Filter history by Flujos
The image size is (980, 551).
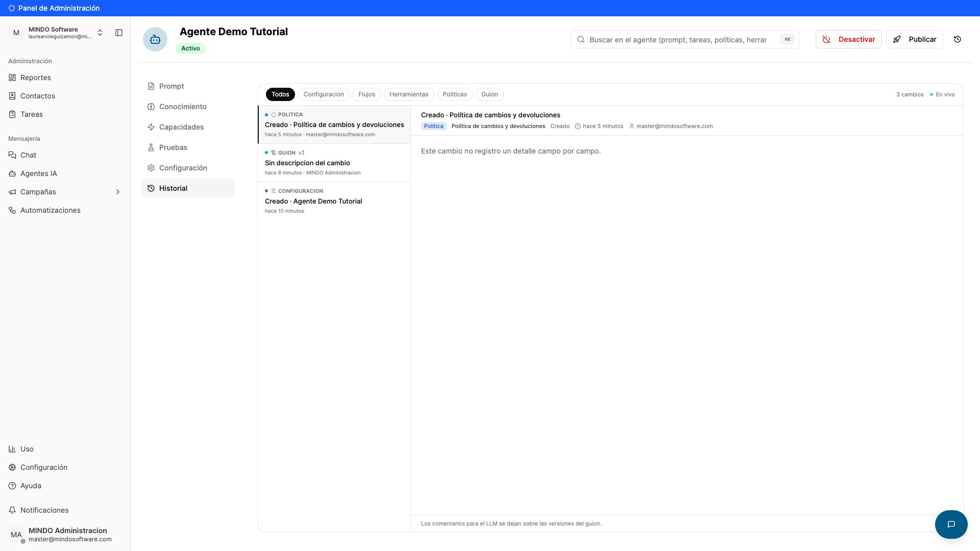(x=366, y=94)
